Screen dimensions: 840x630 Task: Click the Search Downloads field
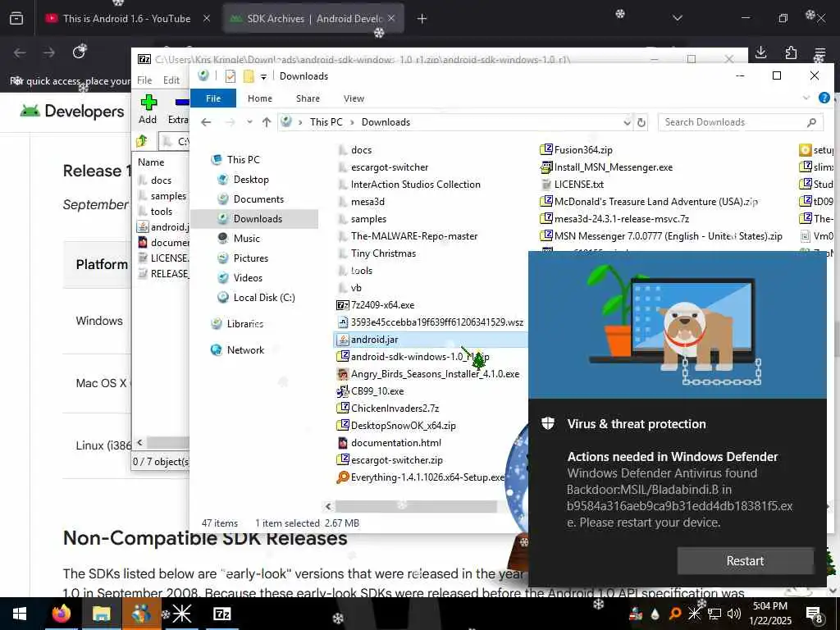(x=739, y=122)
